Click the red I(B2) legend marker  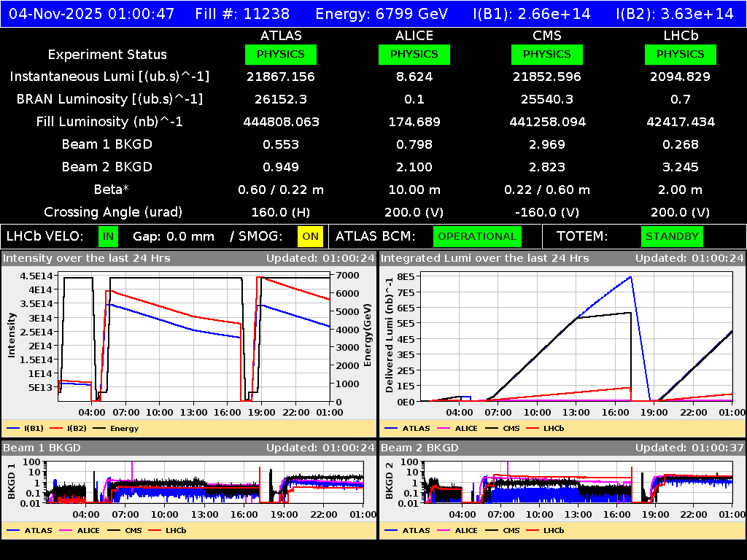coord(58,428)
